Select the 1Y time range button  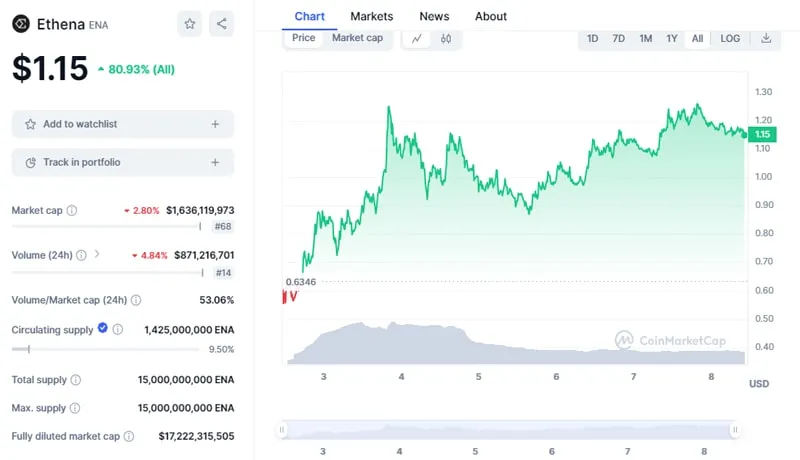pyautogui.click(x=672, y=39)
